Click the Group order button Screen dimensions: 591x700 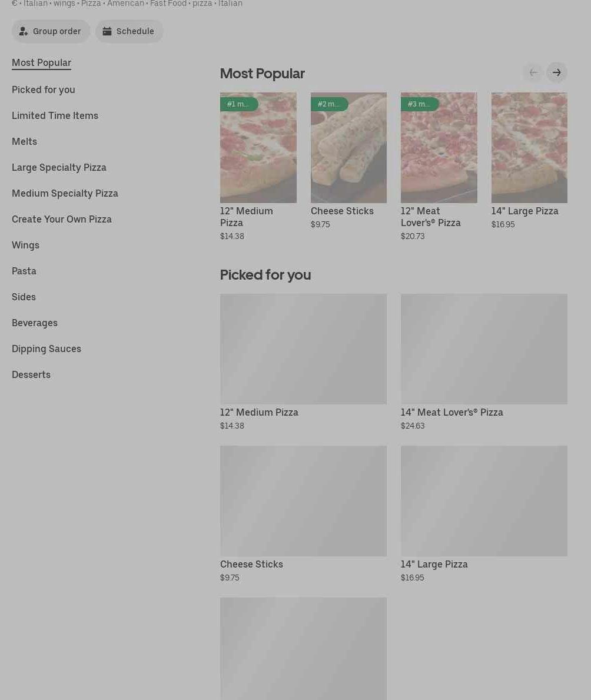coord(51,31)
